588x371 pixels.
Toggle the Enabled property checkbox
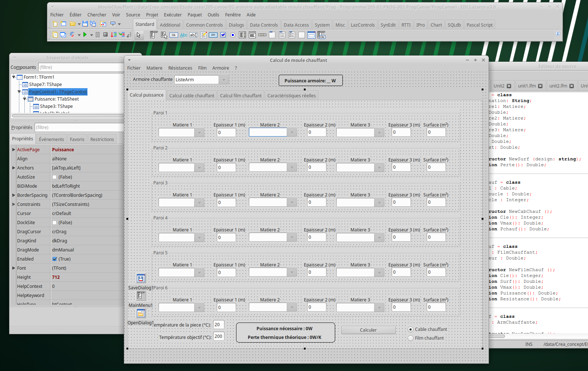coord(55,259)
